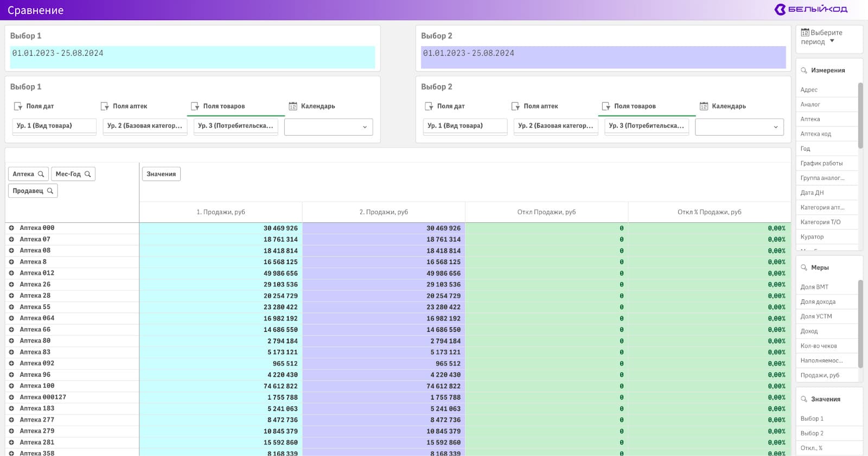
Task: Click the search icon in Продавец dimension button
Action: 50,191
